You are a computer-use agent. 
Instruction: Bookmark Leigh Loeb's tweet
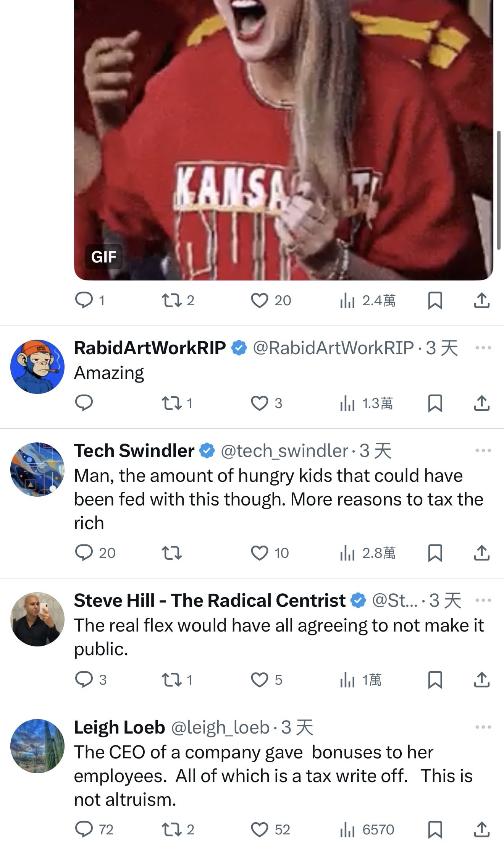[x=435, y=829]
